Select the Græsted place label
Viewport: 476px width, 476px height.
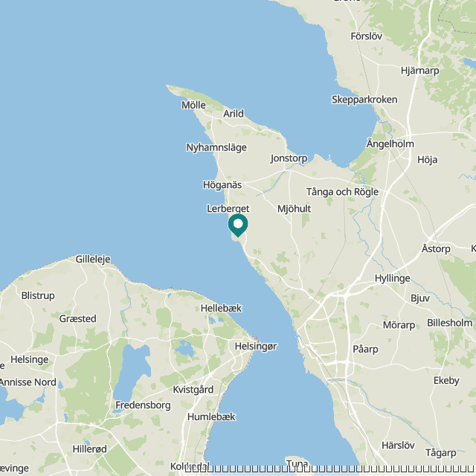77,319
